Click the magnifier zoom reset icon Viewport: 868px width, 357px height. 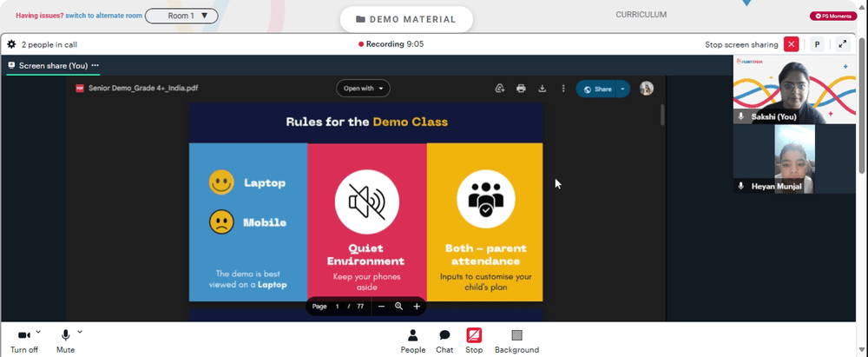pos(398,306)
